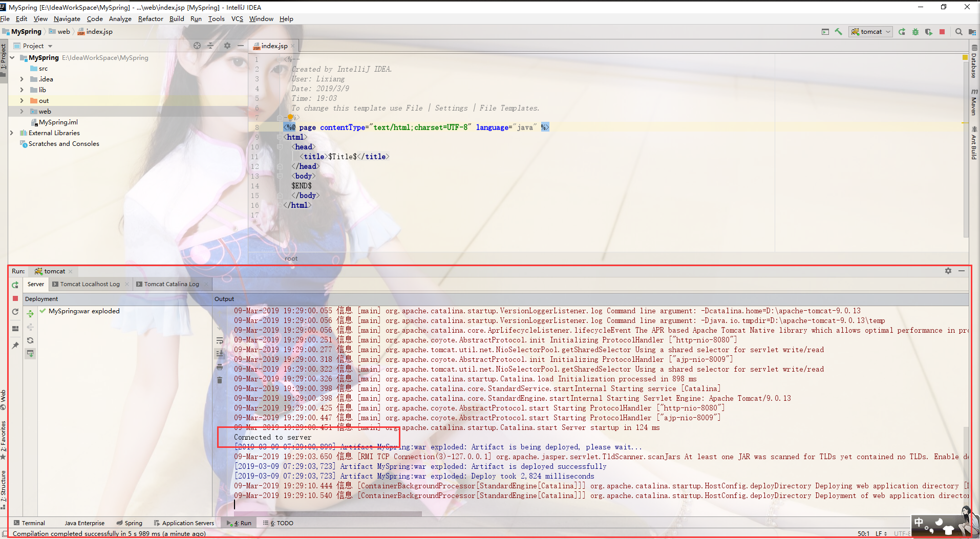Open the VCS menu
Screen dimensions: 980x539
[x=237, y=19]
